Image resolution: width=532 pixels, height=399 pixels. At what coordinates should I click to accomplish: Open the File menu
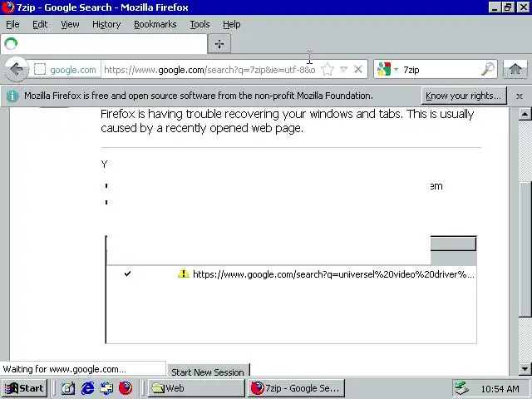(x=12, y=24)
